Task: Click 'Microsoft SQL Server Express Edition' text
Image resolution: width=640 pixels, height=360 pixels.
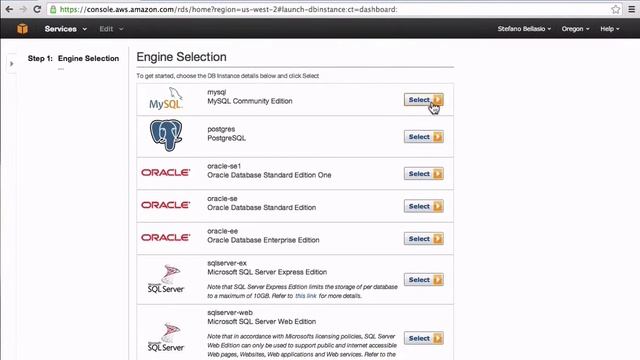Action: point(267,272)
